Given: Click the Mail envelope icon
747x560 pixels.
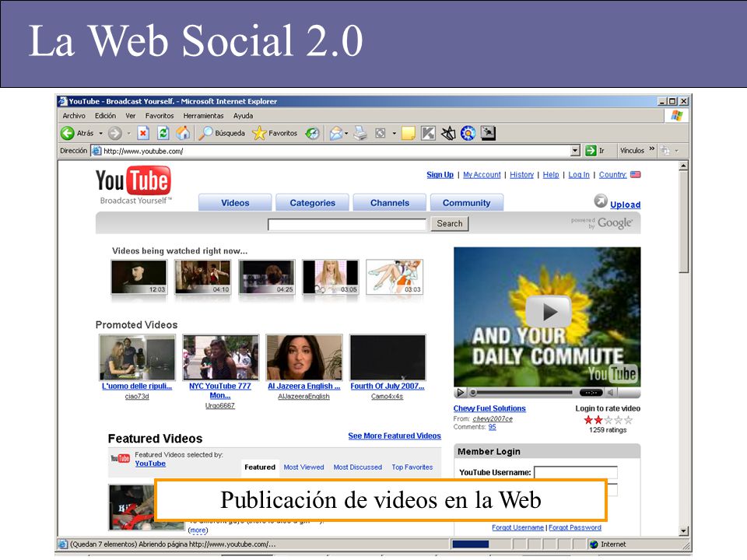Looking at the screenshot, I should tap(336, 134).
